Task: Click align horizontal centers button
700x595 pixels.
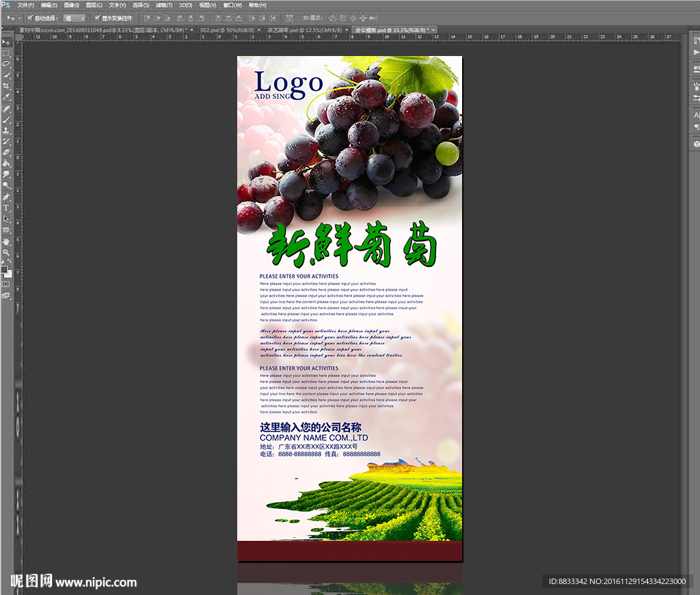Action: 191,18
